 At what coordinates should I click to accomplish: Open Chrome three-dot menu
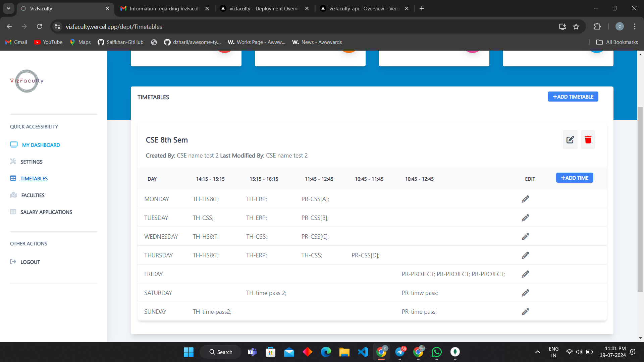(635, 26)
